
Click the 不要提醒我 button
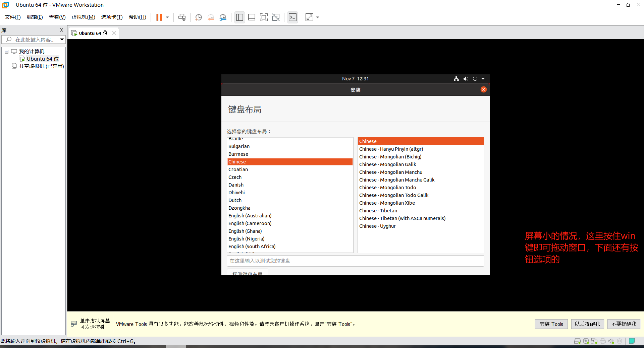click(624, 324)
